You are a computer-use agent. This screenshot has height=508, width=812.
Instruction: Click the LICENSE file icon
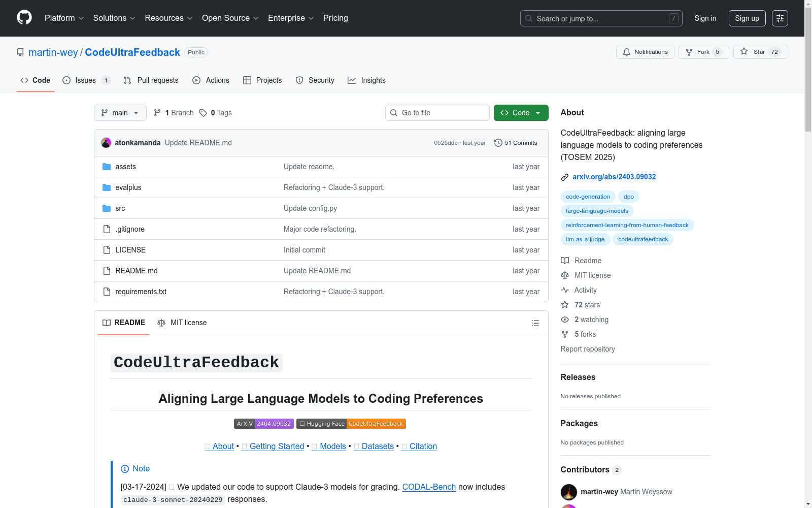(x=107, y=250)
